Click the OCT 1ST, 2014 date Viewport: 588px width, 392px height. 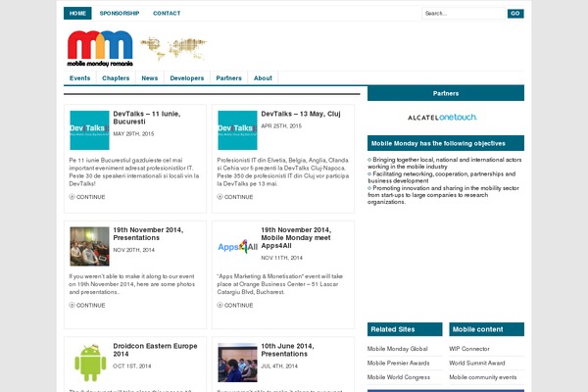(x=132, y=367)
